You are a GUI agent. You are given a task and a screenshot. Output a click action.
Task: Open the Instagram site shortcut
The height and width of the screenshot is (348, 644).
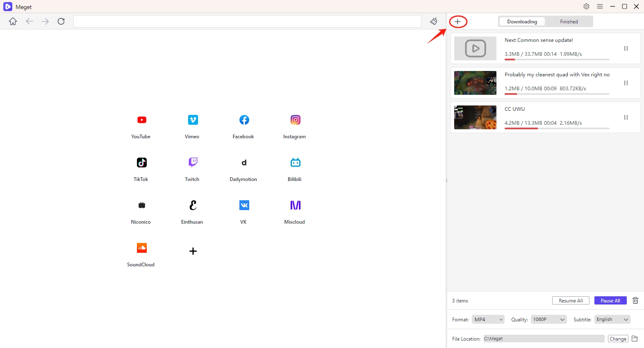point(295,126)
